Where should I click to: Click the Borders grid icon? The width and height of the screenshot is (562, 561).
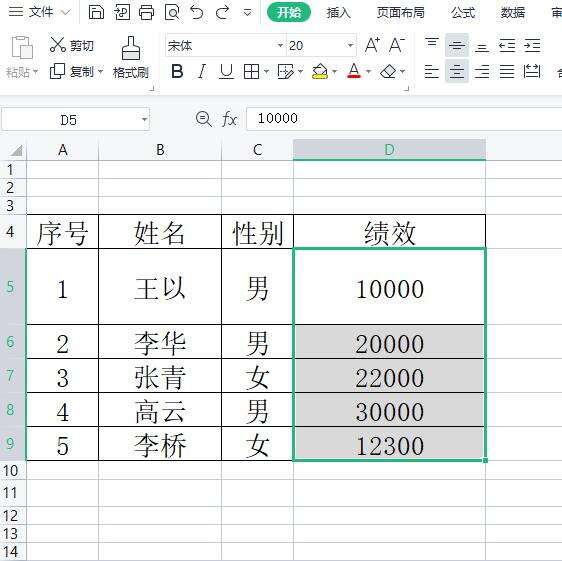251,71
